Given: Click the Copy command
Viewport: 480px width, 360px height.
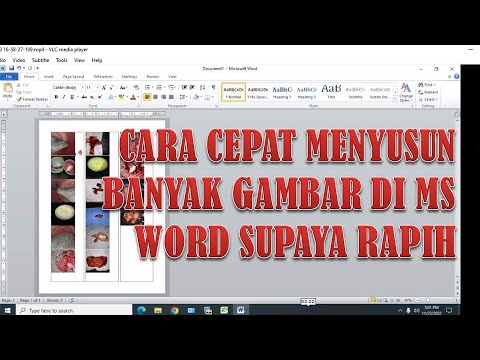Looking at the screenshot, I should [23, 92].
